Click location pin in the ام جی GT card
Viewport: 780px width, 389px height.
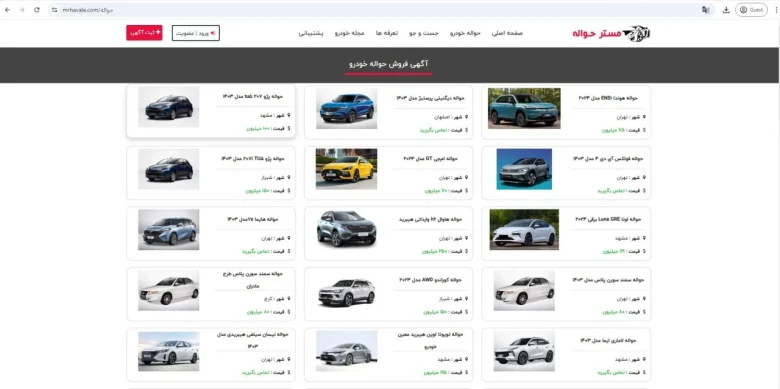tap(467, 178)
